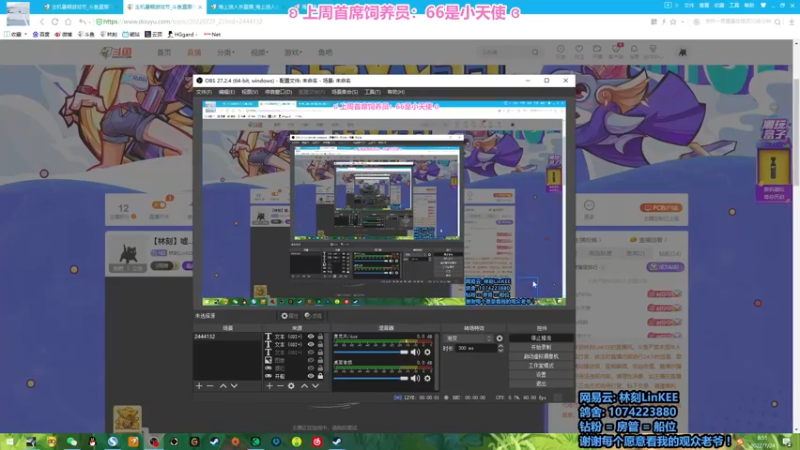Image resolution: width=800 pixels, height=450 pixels.
Task: Open the OBS 工具 menu
Action: coord(372,92)
